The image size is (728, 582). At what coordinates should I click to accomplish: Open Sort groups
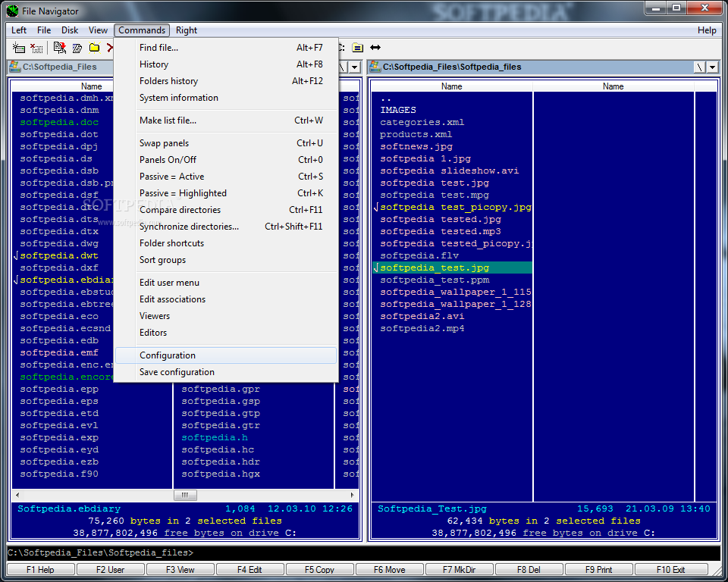[x=226, y=260]
